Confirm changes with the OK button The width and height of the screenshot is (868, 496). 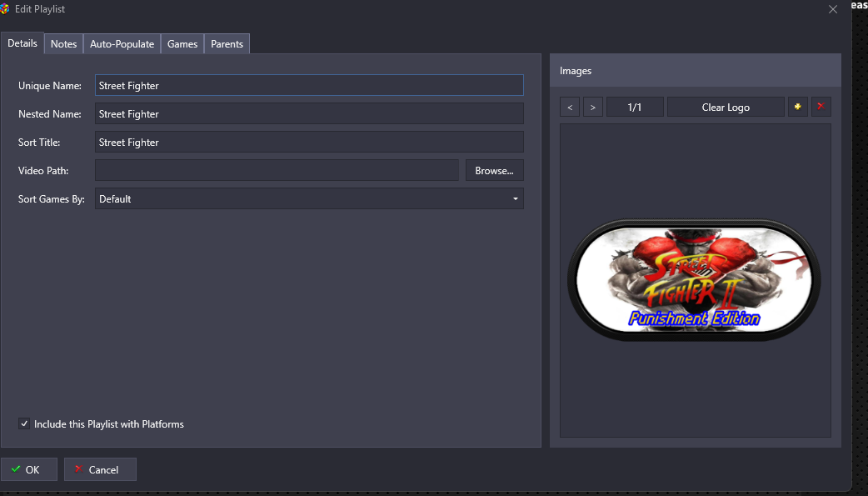[x=29, y=469]
